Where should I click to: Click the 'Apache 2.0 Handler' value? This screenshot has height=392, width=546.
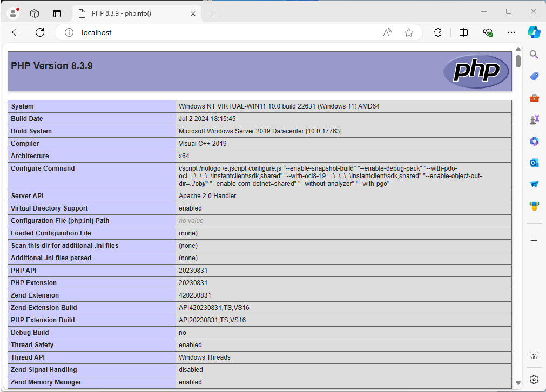(x=207, y=196)
